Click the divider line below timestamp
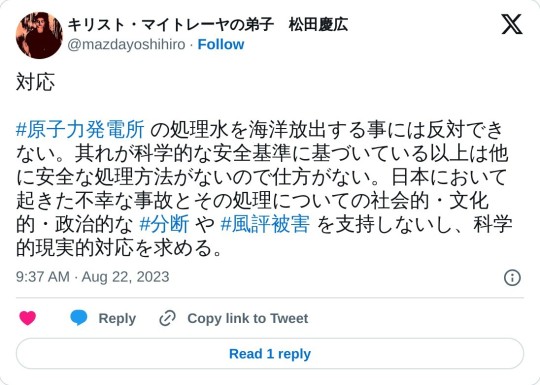Image resolution: width=540 pixels, height=385 pixels. coord(270,297)
